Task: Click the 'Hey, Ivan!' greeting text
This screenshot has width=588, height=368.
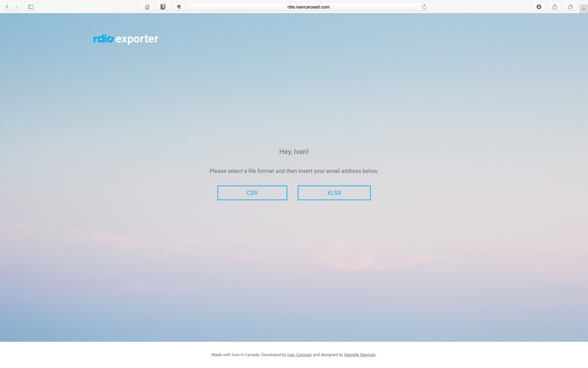Action: click(294, 151)
